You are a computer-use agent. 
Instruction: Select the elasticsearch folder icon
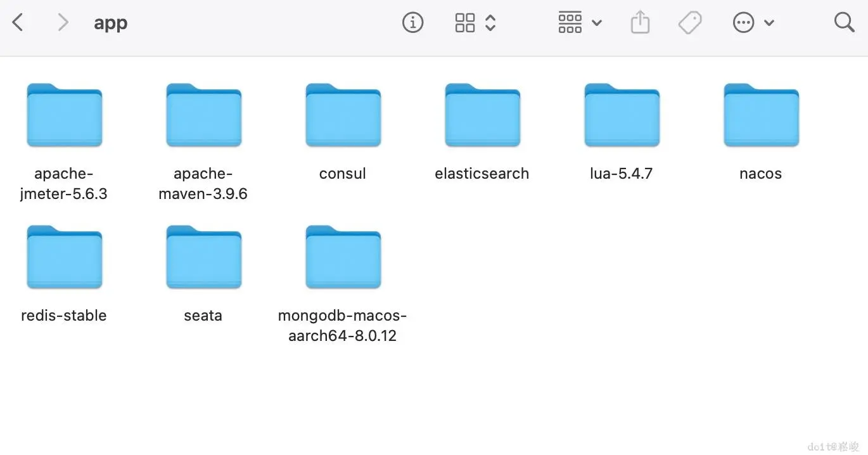[482, 115]
